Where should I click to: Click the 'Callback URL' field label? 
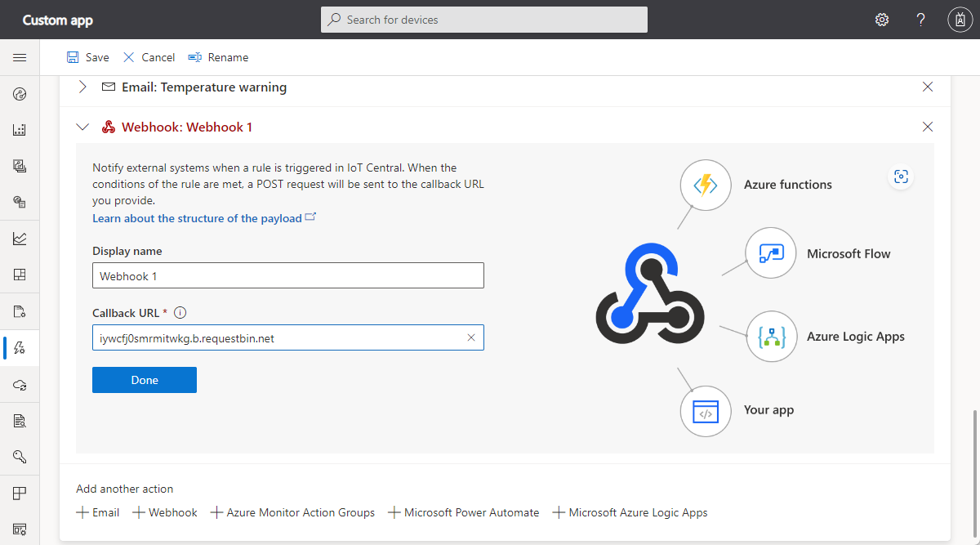click(x=127, y=313)
